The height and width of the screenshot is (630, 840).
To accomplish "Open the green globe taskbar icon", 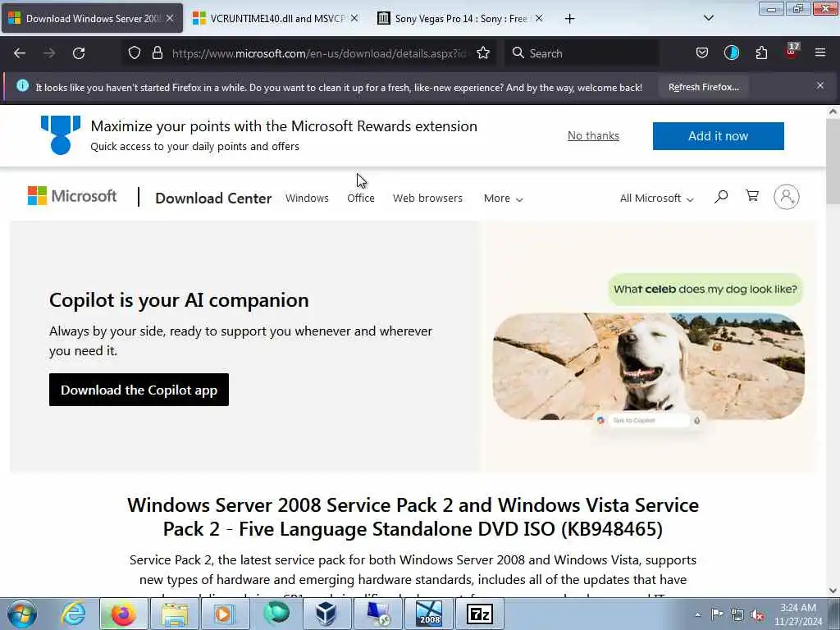I will 276,614.
